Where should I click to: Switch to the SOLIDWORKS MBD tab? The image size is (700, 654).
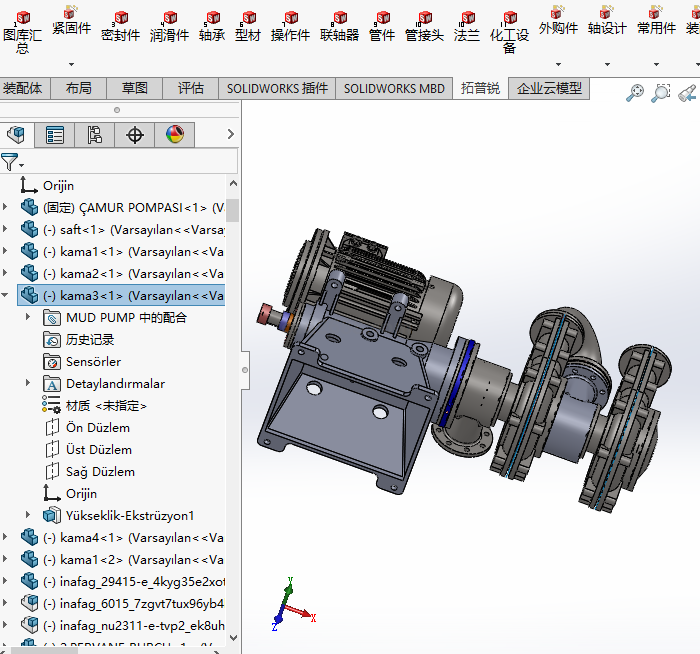coord(394,88)
